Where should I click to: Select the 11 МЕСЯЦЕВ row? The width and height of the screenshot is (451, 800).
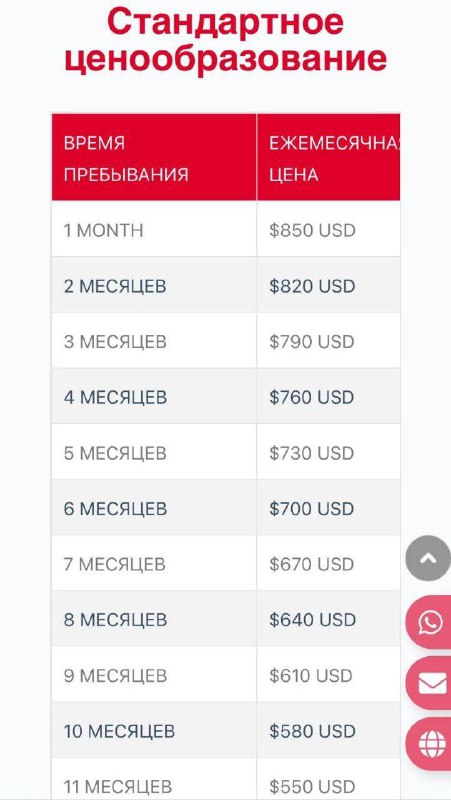(x=226, y=779)
